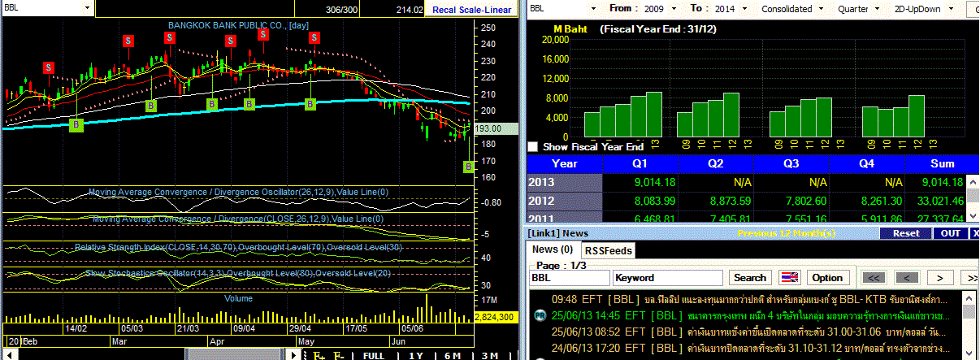The height and width of the screenshot is (360, 980).
Task: Select the 2013 year row label
Action: click(565, 183)
